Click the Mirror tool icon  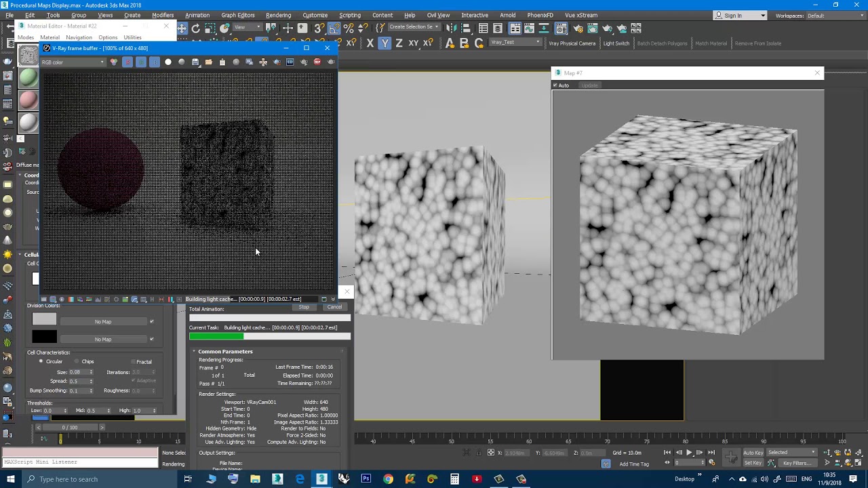pos(451,28)
